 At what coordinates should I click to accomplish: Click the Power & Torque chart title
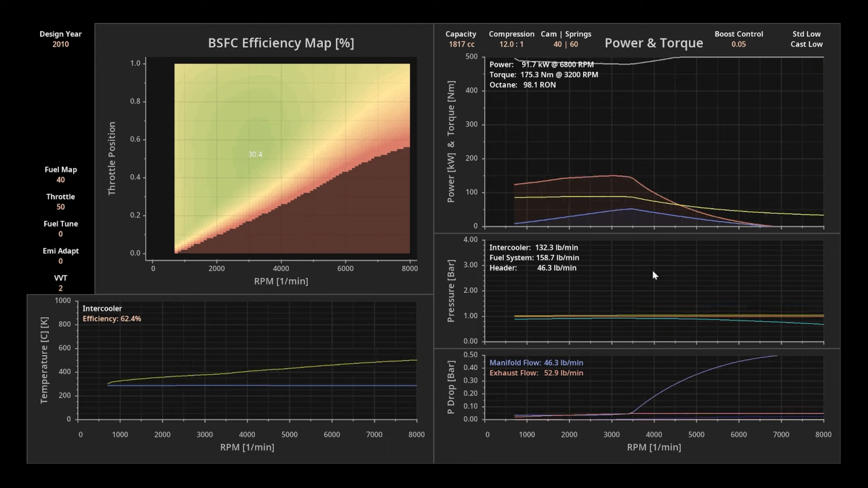coord(654,43)
